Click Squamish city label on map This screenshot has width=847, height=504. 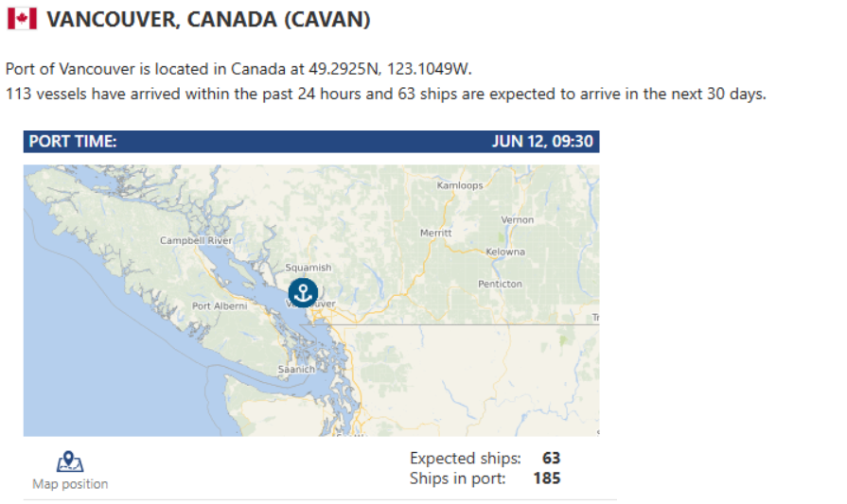tap(309, 267)
